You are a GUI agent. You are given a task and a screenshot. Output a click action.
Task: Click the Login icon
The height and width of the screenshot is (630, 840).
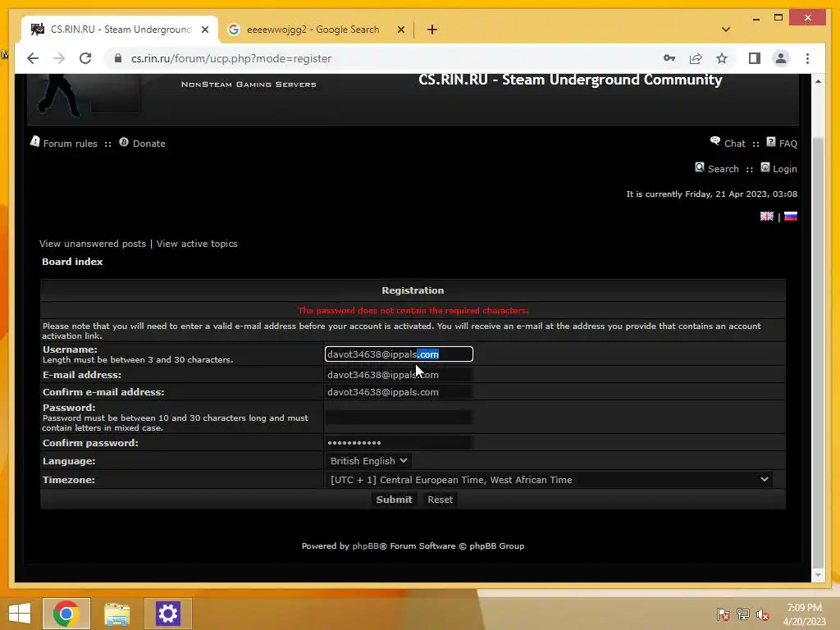pos(765,167)
